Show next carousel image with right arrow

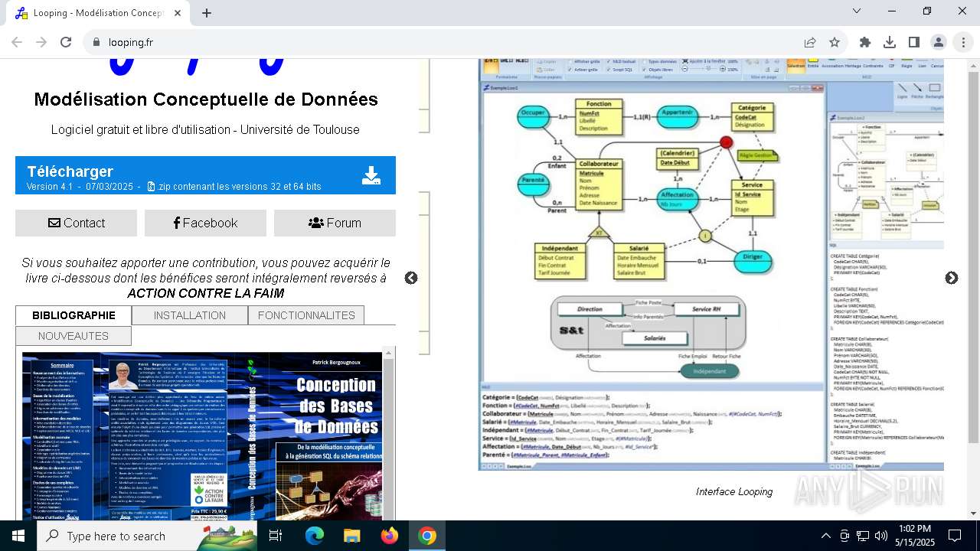[951, 278]
